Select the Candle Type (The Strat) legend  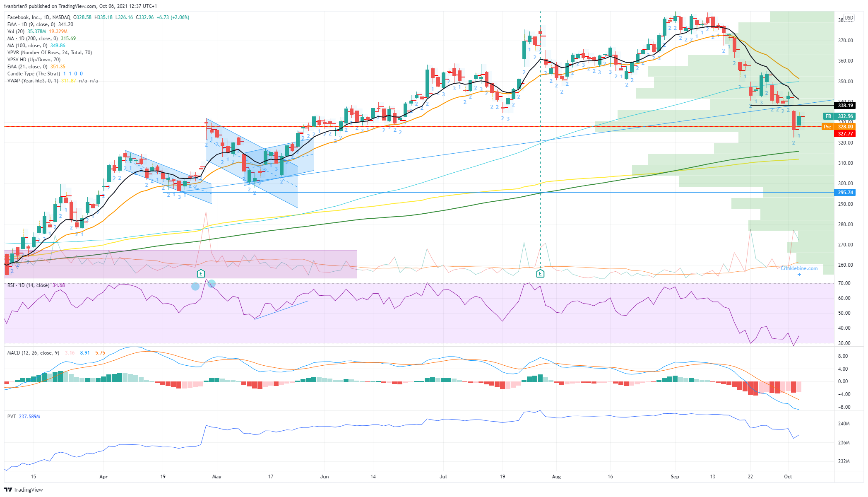[x=34, y=74]
